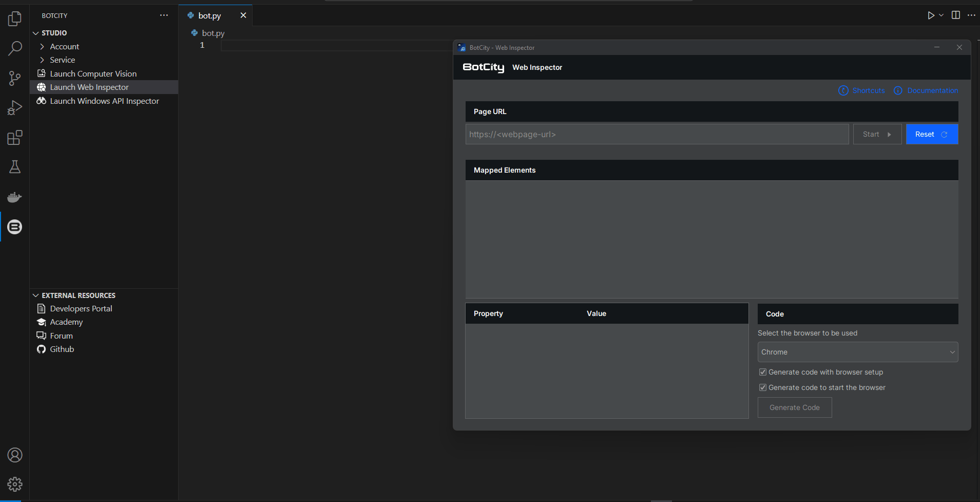The image size is (980, 502).
Task: Open the Forum resource
Action: click(x=61, y=336)
